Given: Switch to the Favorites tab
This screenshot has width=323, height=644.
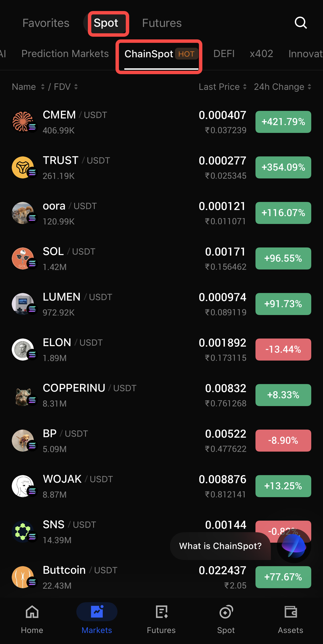Looking at the screenshot, I should (x=46, y=23).
